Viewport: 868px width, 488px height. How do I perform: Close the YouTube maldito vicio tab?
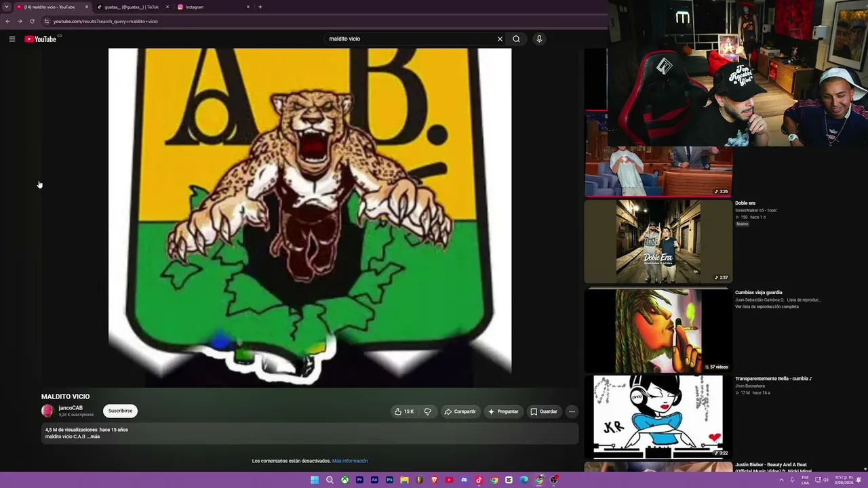[x=87, y=7]
